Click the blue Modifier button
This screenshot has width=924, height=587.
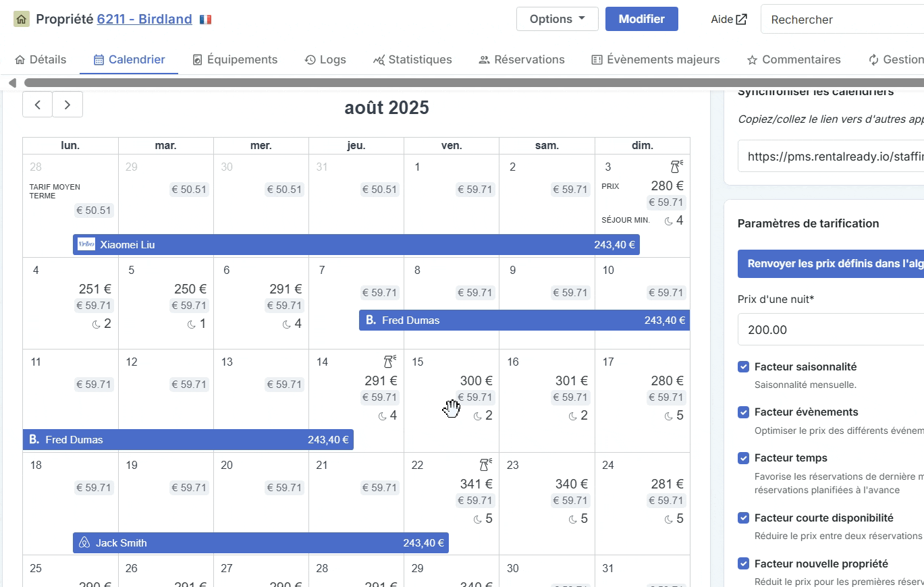(x=642, y=19)
